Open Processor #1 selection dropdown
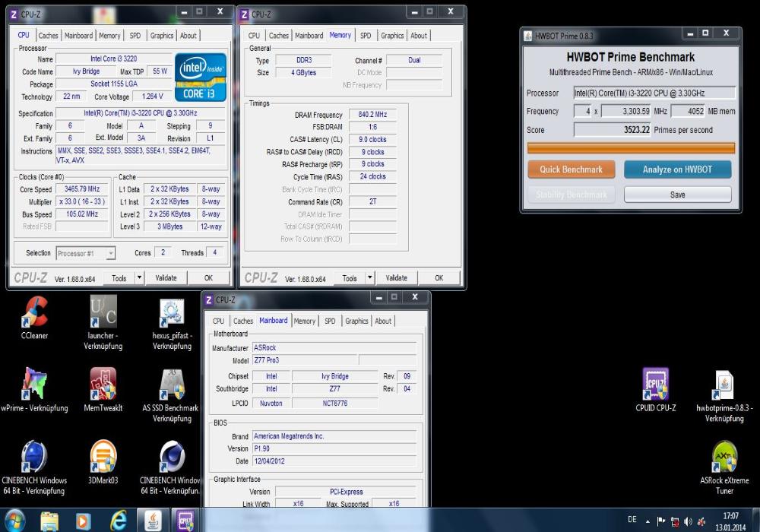Image resolution: width=760 pixels, height=532 pixels. 86,253
